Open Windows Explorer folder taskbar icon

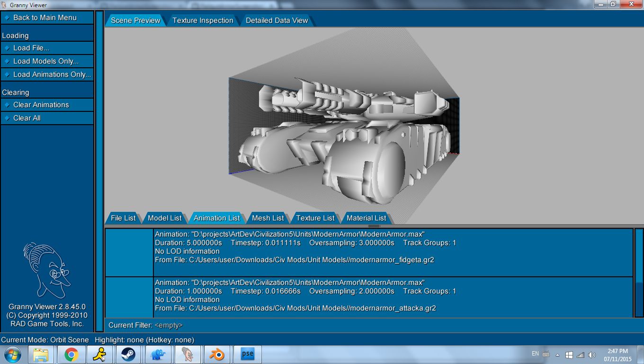[x=42, y=355]
